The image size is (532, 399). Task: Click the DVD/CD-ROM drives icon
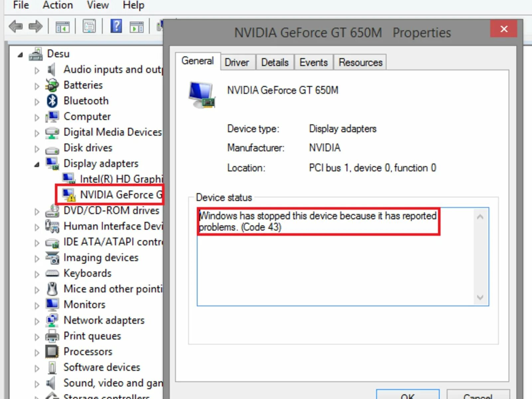(x=52, y=210)
